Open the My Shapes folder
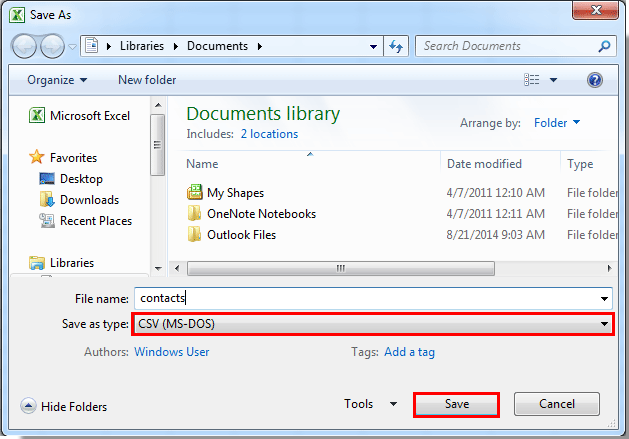Screen dimensions: 629x439 point(235,193)
